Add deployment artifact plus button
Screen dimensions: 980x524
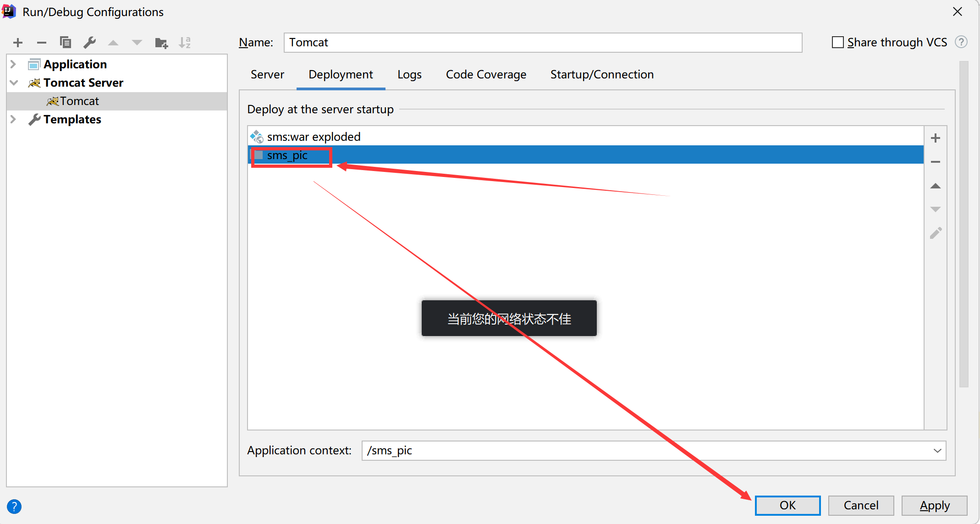coord(936,138)
